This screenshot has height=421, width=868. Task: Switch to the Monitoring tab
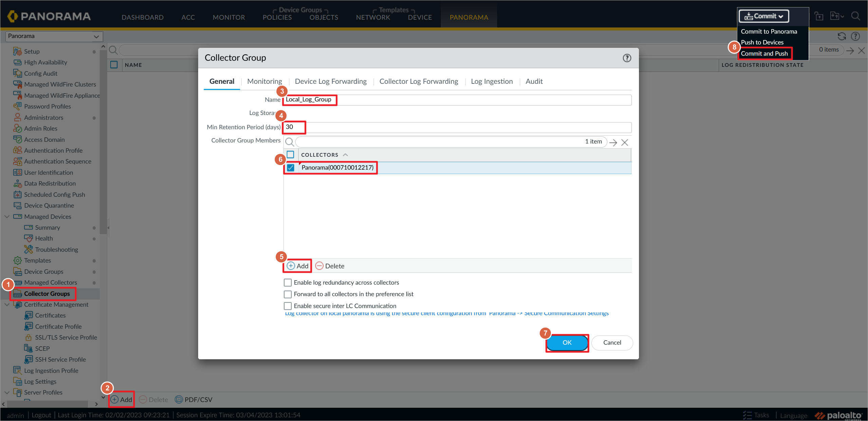click(265, 81)
